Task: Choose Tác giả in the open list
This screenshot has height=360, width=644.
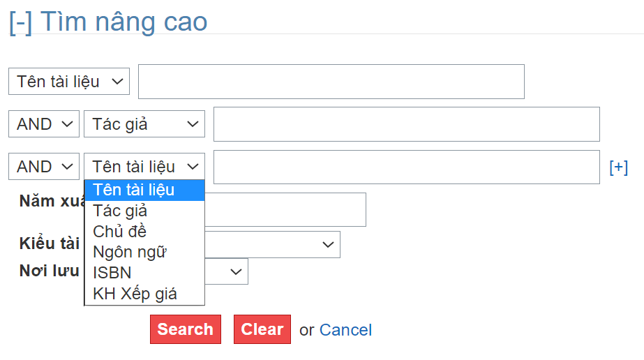Action: click(144, 211)
